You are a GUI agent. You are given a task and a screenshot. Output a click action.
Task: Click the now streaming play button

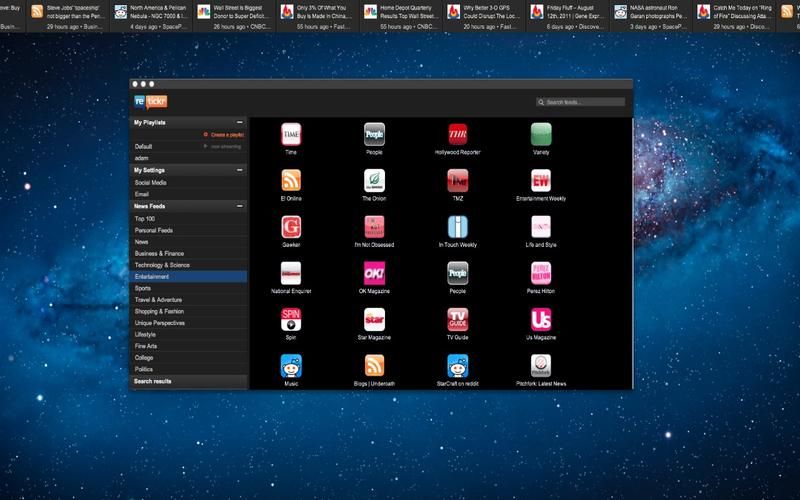point(206,146)
